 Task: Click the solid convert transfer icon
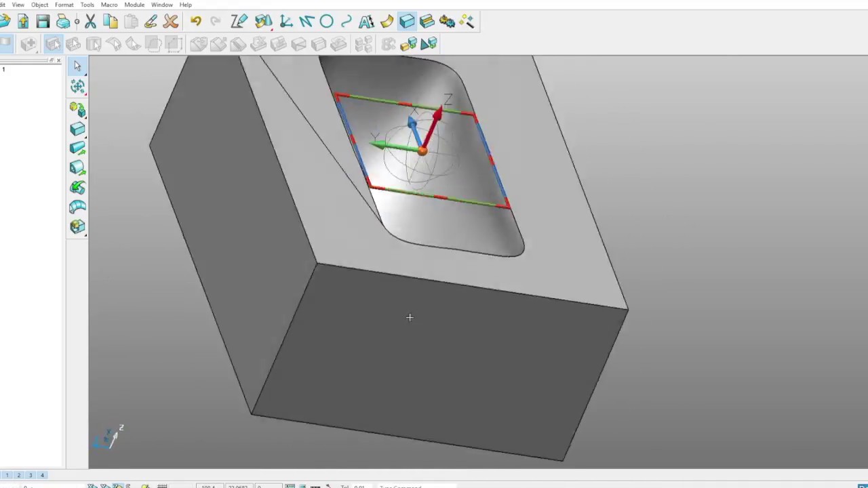click(x=77, y=109)
